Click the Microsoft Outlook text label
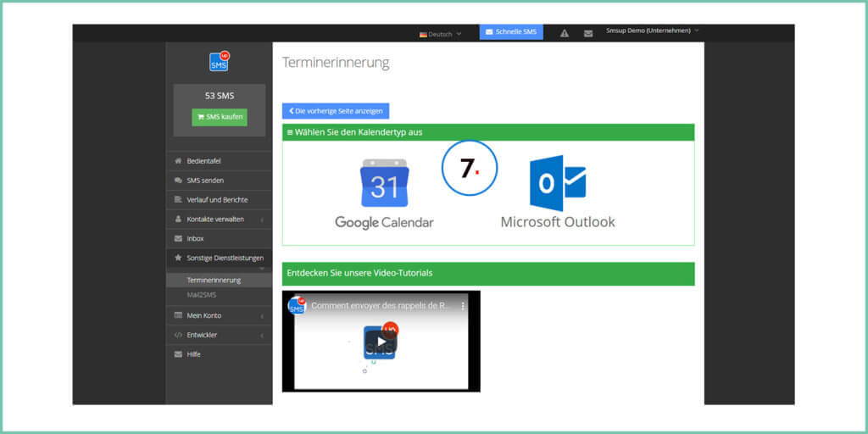The width and height of the screenshot is (868, 434). coord(558,223)
